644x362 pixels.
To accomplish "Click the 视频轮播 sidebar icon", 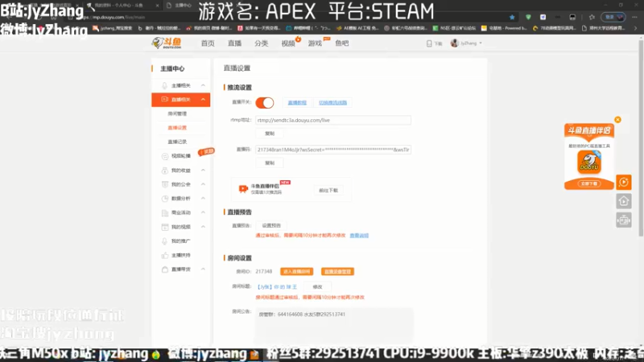I will tap(165, 156).
